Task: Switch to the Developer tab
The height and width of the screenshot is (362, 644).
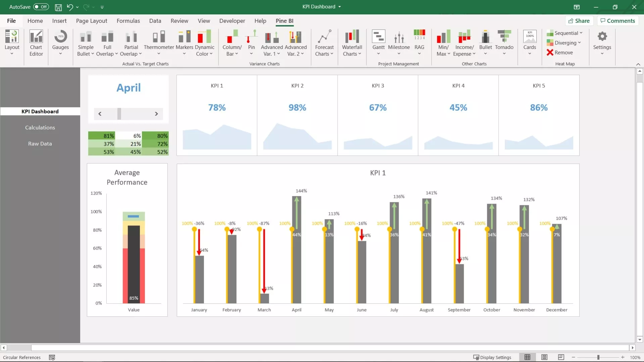Action: coord(232,21)
